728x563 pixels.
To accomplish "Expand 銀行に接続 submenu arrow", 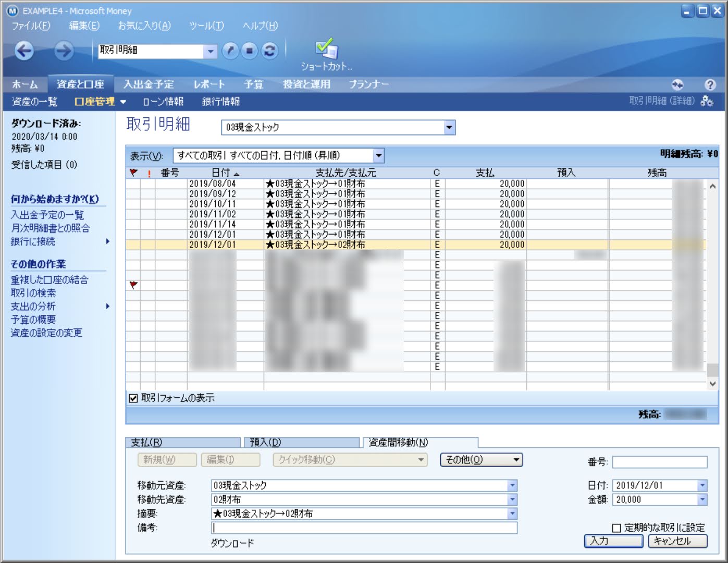I will point(108,241).
